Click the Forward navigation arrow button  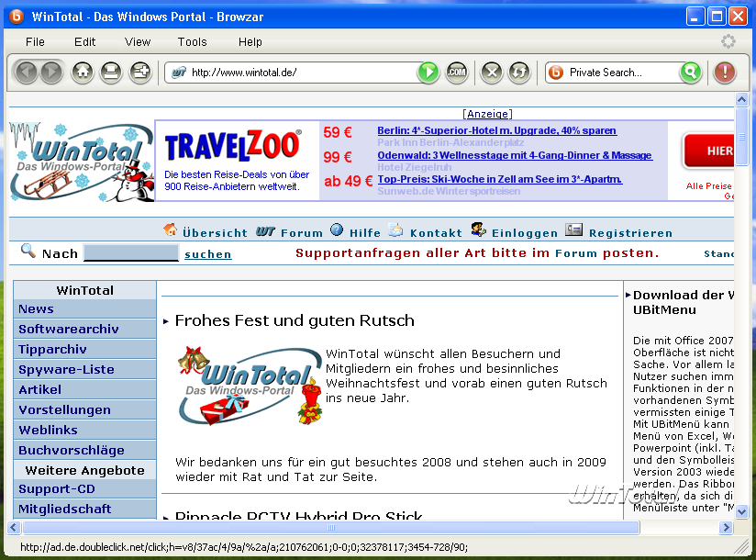click(51, 73)
